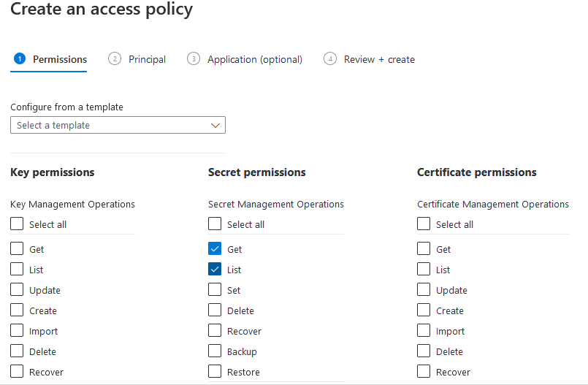Tick the Certificate Update permission checkbox

[424, 289]
